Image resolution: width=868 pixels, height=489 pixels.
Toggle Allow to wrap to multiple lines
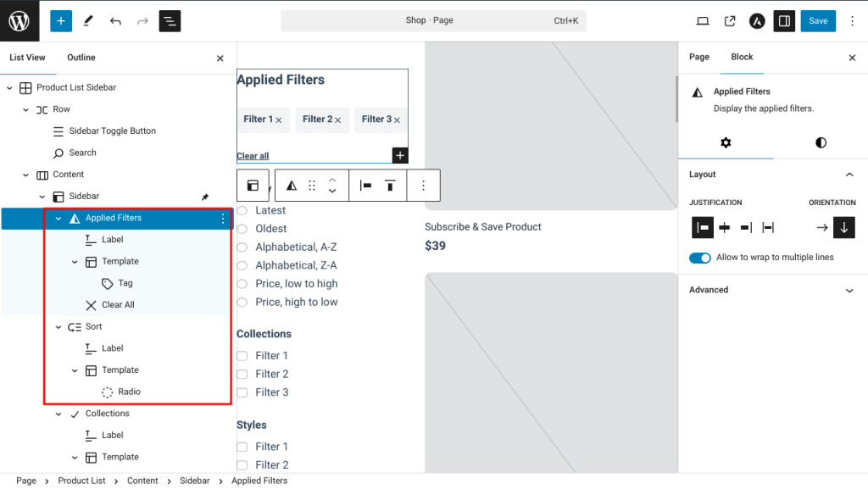pos(700,258)
